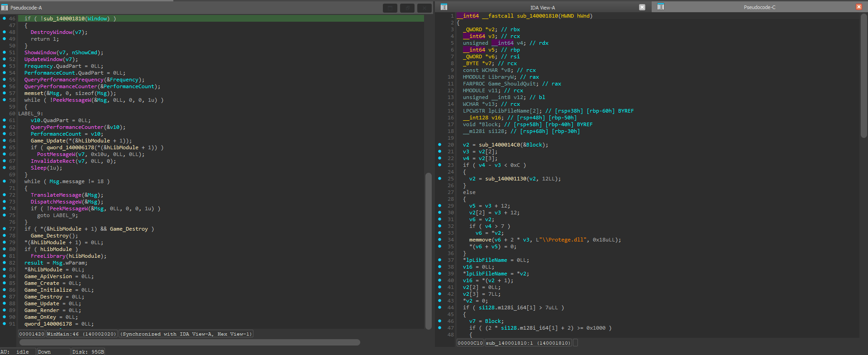Click Game_Render variable on line 89
The width and height of the screenshot is (868, 355).
[42, 310]
